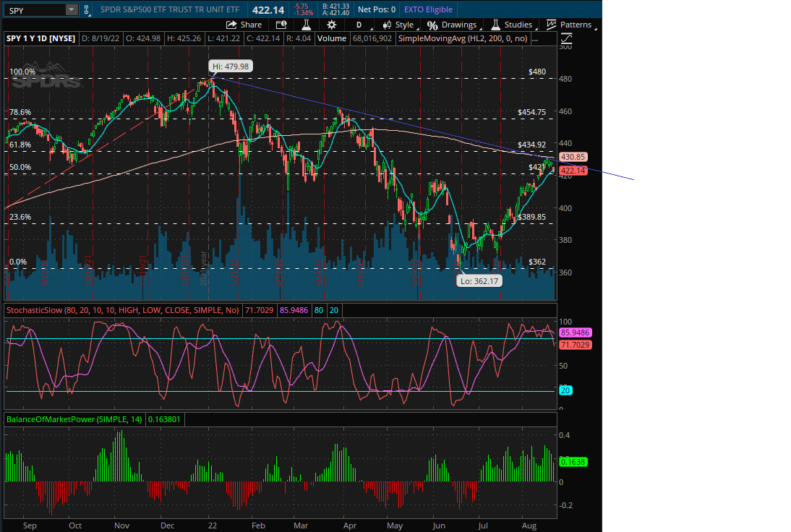This screenshot has width=791, height=532.
Task: Click the 100.0% Fibonacci level label
Action: pos(22,72)
